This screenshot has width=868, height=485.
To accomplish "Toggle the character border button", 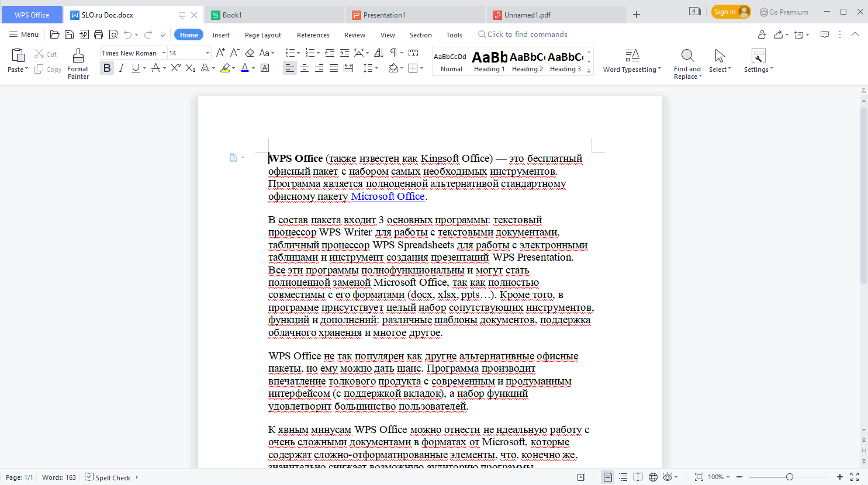I will tap(265, 68).
